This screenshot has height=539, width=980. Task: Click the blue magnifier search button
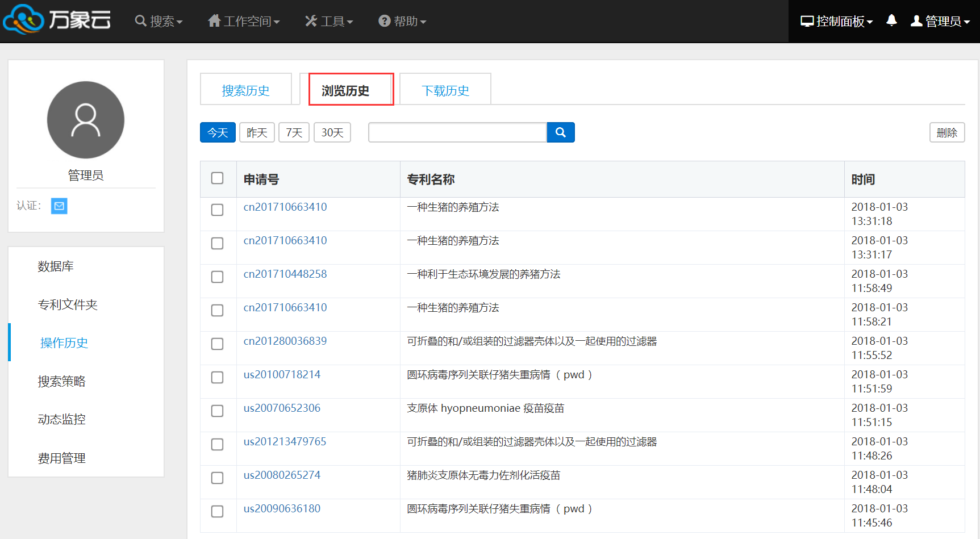pos(561,132)
